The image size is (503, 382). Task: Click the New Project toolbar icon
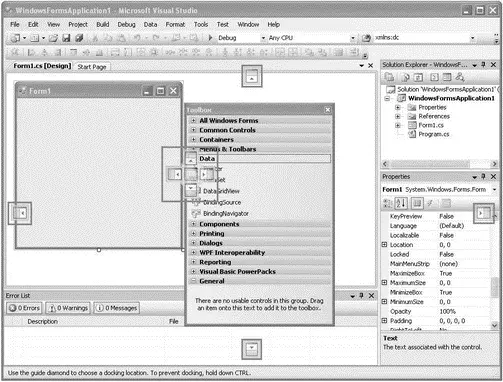coord(15,38)
